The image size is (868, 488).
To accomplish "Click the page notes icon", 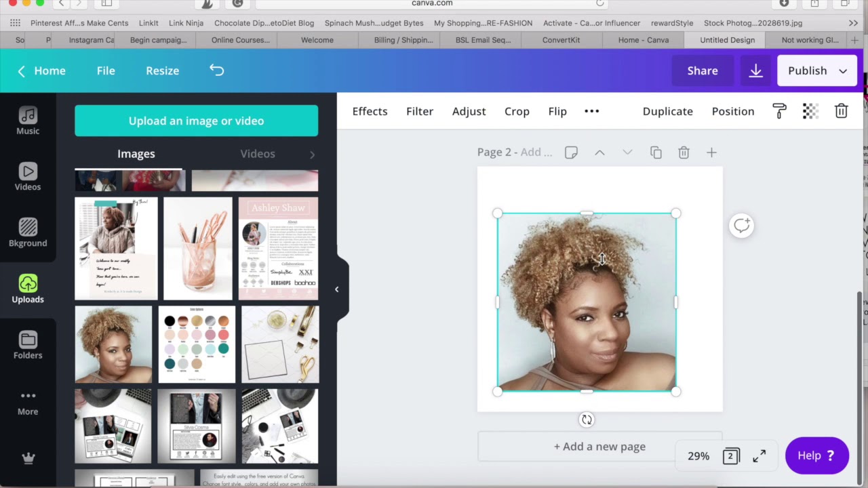I will 571,152.
